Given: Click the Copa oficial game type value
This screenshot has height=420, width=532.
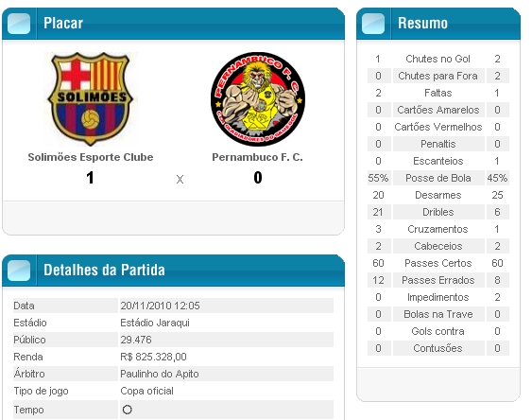Looking at the screenshot, I should click(x=146, y=391).
